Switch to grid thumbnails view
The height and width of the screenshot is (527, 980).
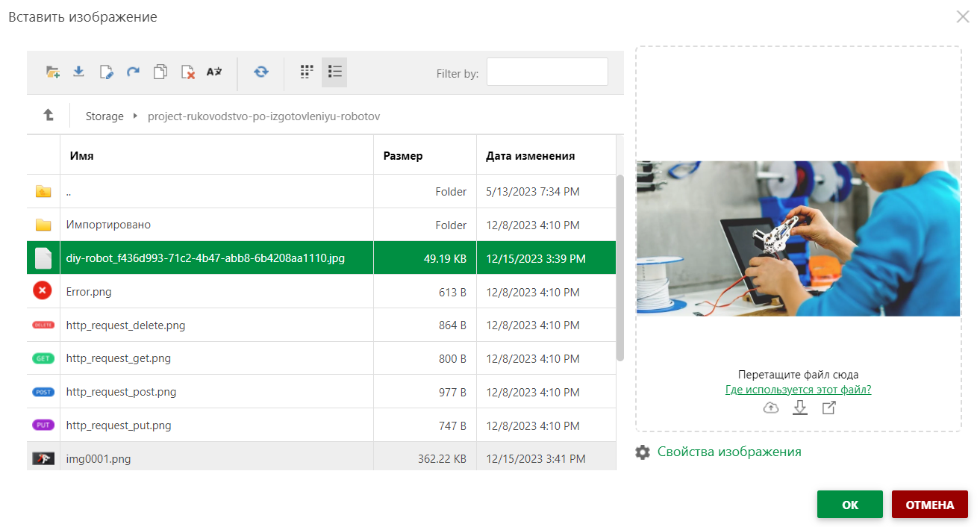pos(306,72)
